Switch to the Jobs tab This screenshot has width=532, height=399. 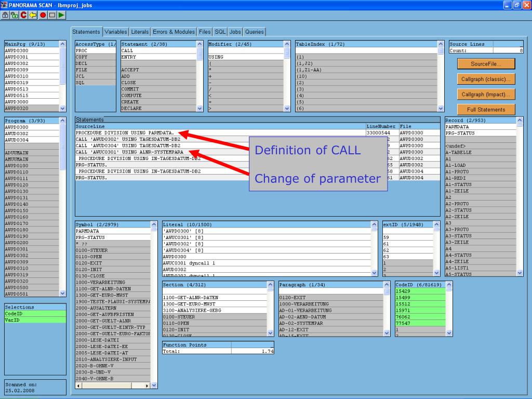(x=235, y=32)
